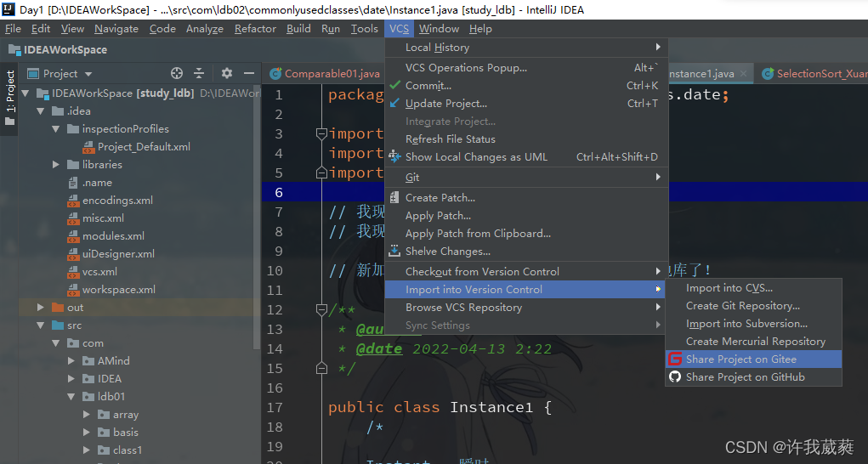The height and width of the screenshot is (464, 868).
Task: Click the Comparable01.java tab class icon
Action: [275, 74]
